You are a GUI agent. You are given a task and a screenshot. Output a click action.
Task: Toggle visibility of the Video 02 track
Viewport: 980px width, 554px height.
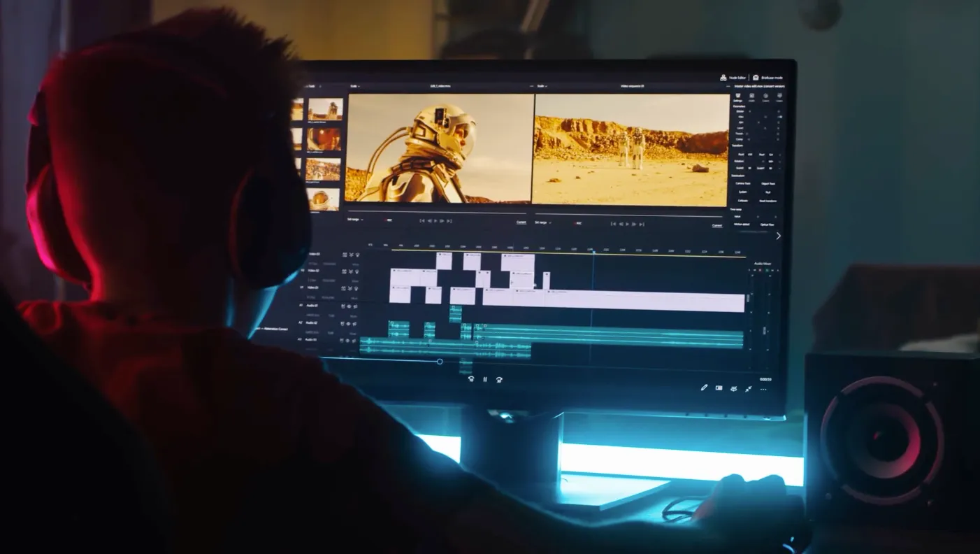358,271
